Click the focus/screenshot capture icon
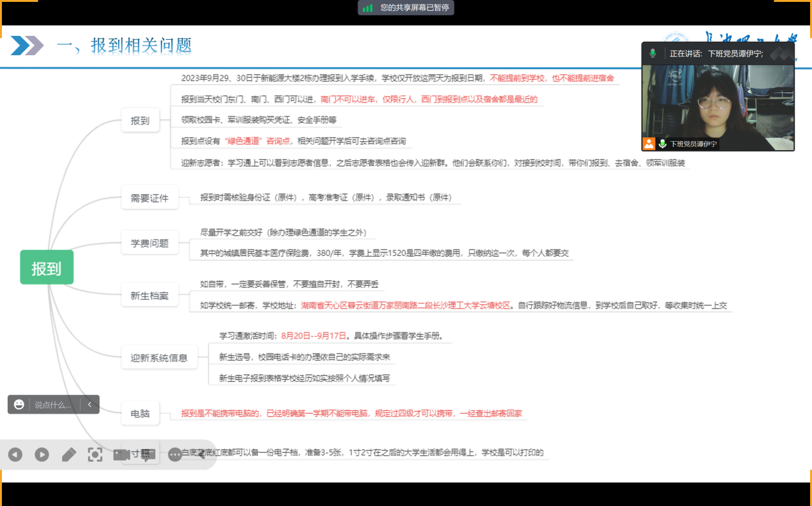 (x=95, y=455)
